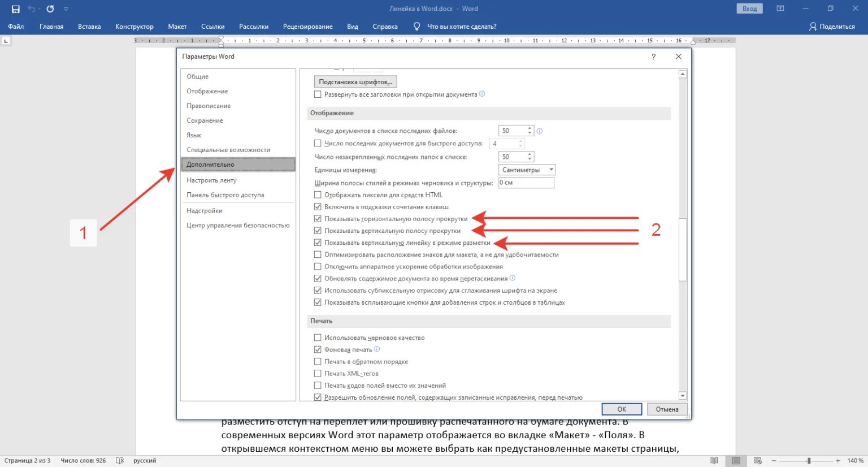Open the Ссылки ribbon tab

coord(212,27)
